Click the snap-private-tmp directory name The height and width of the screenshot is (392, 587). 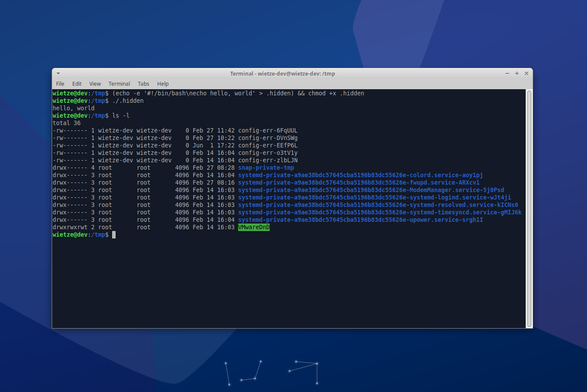point(266,168)
